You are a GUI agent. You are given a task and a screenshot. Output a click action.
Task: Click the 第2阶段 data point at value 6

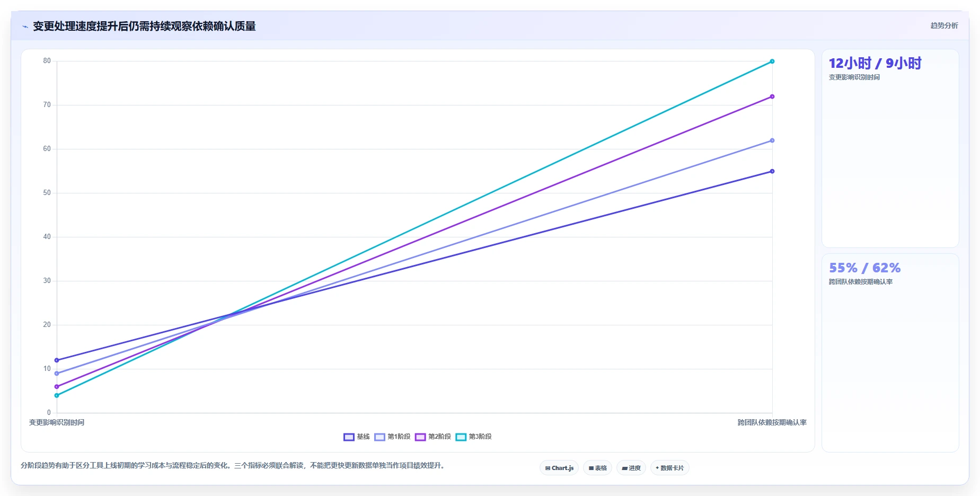coord(57,387)
